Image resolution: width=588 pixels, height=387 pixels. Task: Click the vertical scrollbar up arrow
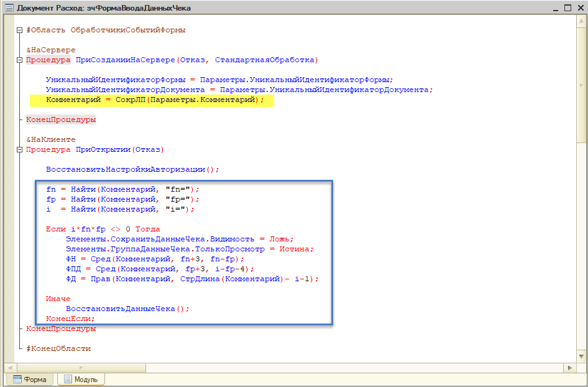[581, 22]
